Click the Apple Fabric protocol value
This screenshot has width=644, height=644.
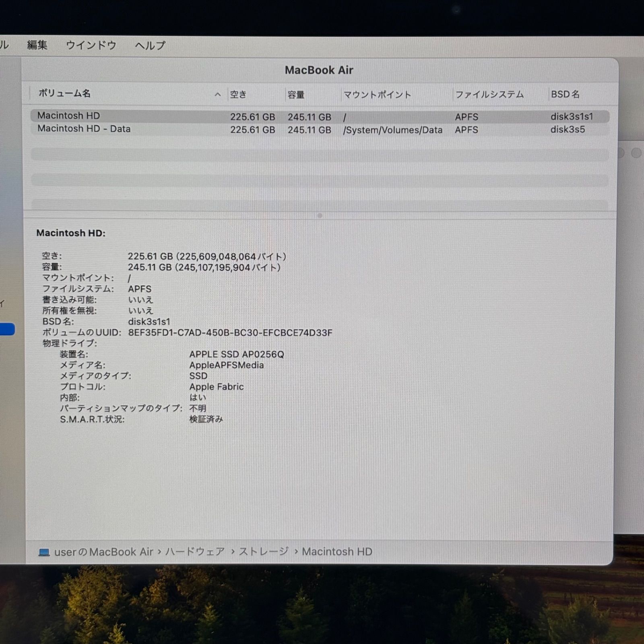click(217, 387)
